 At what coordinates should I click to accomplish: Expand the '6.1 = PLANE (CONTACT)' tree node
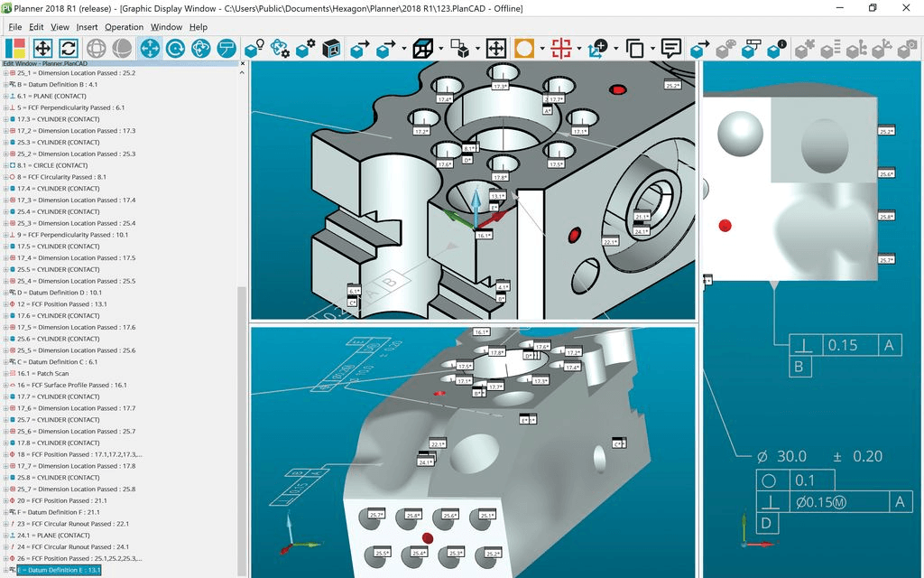[6, 96]
